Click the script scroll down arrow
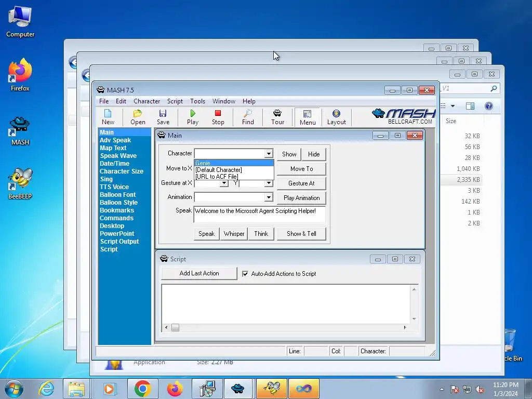 414,319
